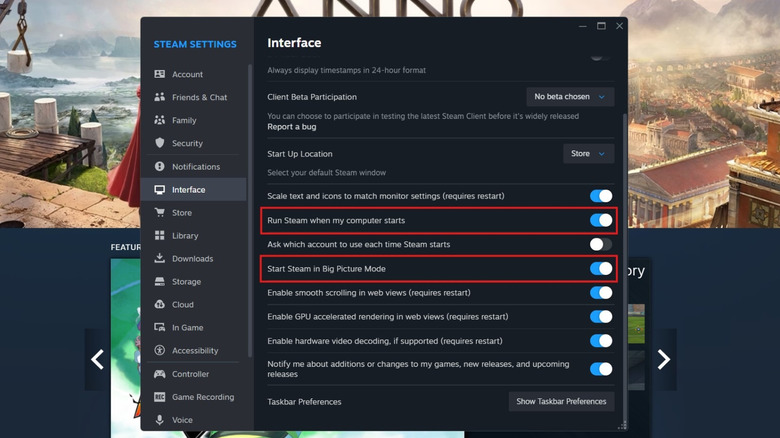
Task: Click the 24-hour format timestamps description
Action: pyautogui.click(x=346, y=70)
